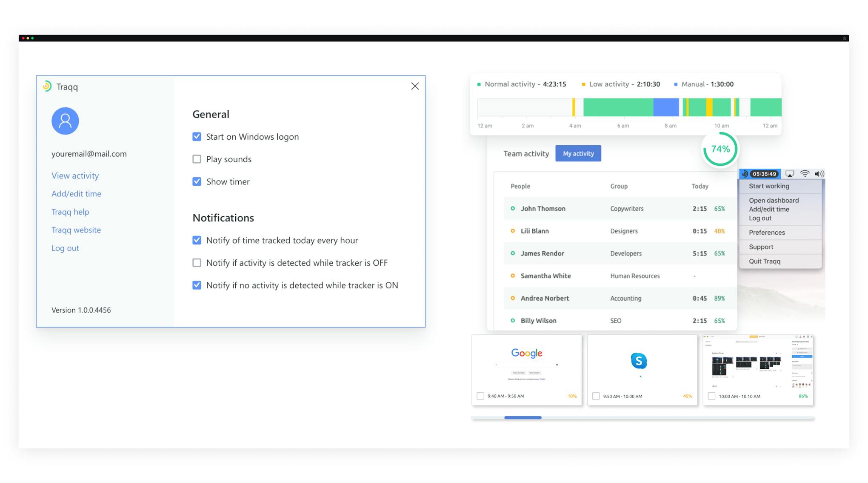
Task: Enable notify when activity detected while tracker OFF
Action: coord(197,263)
